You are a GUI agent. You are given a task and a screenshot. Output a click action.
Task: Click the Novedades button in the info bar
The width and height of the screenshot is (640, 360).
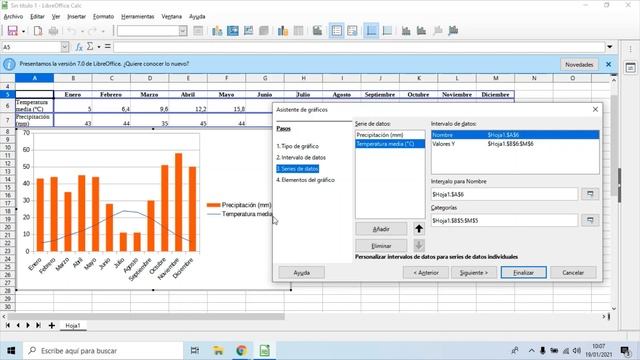[x=579, y=64]
